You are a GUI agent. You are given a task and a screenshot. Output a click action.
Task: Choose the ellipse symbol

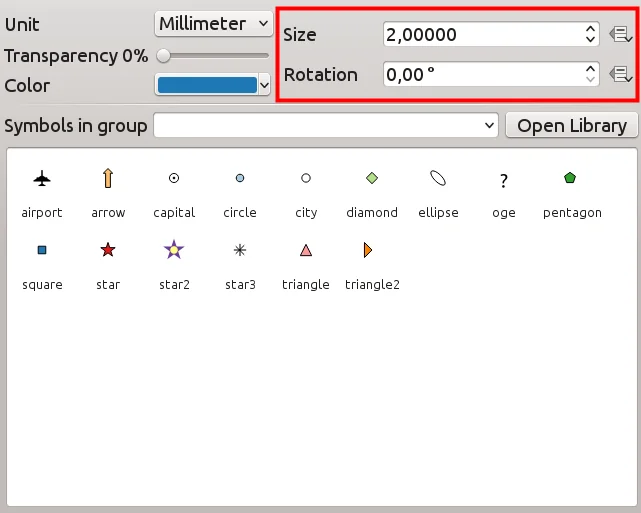click(x=437, y=179)
